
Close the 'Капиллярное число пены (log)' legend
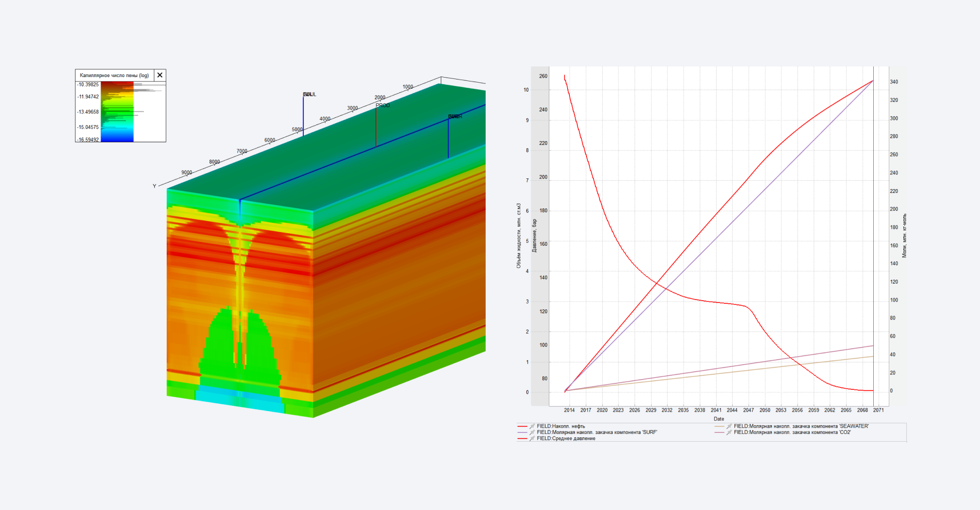160,75
